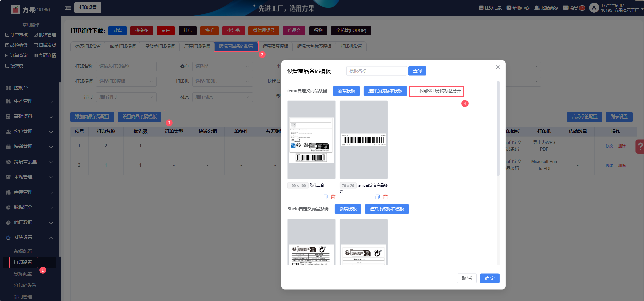Switch to 跨境箱唛模板 tab
Viewport: 644px width, 301px height.
point(275,46)
